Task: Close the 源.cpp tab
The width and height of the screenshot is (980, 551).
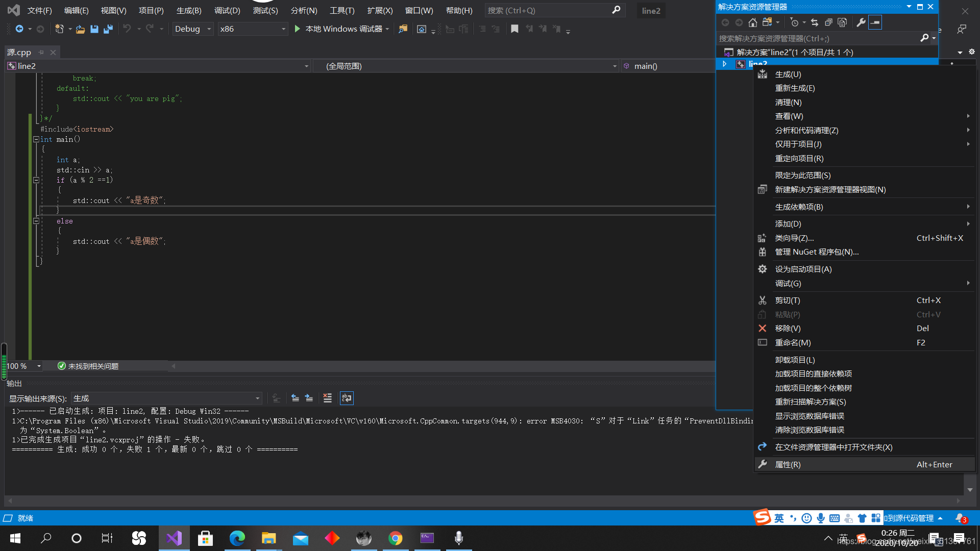Action: (x=53, y=52)
